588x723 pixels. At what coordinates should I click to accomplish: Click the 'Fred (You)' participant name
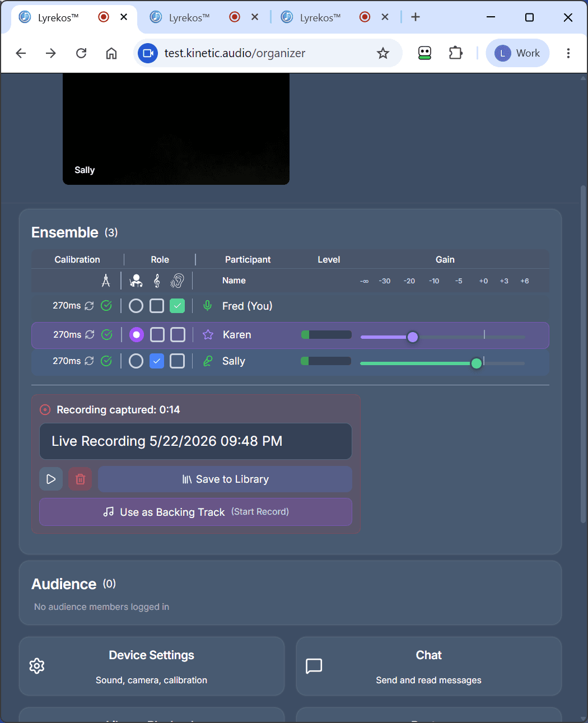click(247, 306)
